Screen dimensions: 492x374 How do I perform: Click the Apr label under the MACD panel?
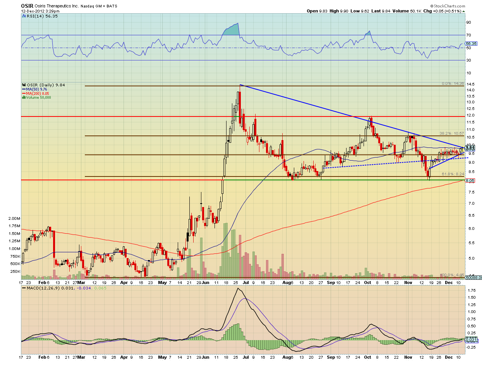tap(124, 357)
